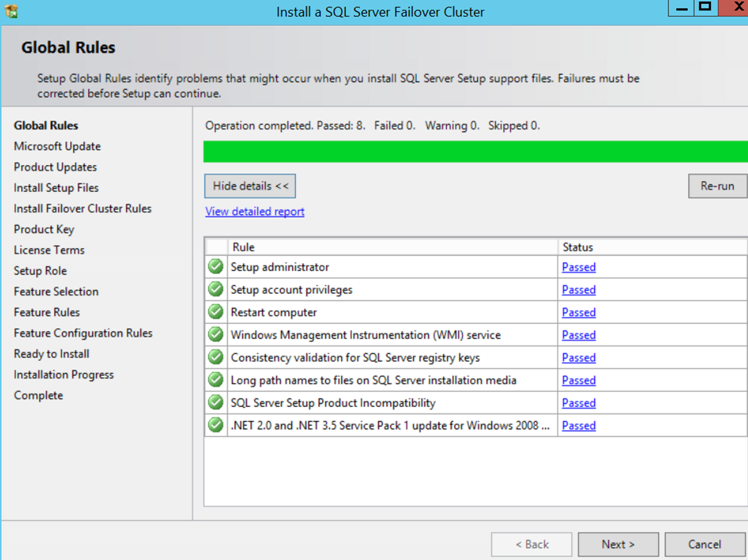
Task: Click the disabled Back button
Action: coord(532,544)
